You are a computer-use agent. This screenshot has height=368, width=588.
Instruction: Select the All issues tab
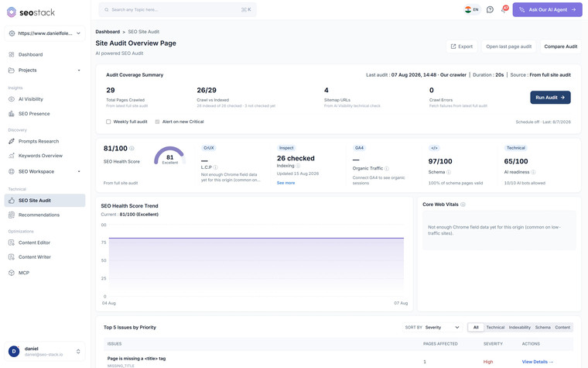pyautogui.click(x=476, y=328)
